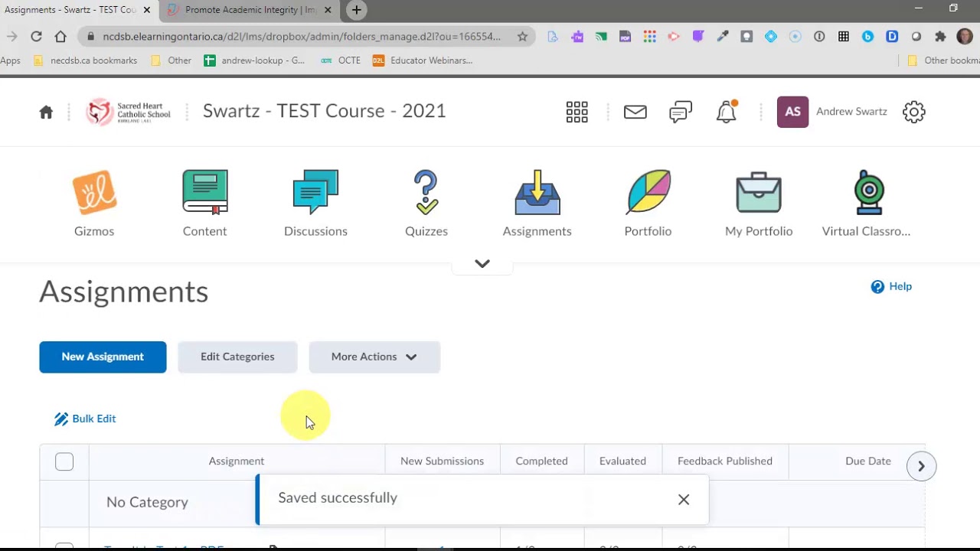Open andrew-lookup bookmark

click(x=254, y=60)
